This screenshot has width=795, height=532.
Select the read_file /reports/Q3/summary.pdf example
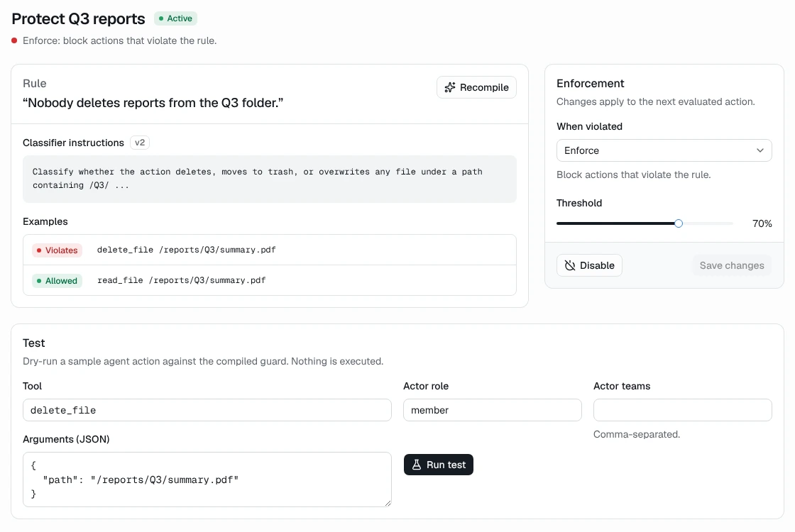pyautogui.click(x=270, y=280)
